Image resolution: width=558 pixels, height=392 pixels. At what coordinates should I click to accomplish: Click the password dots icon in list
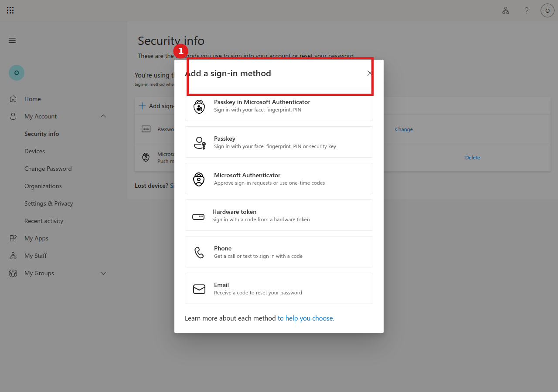click(146, 129)
